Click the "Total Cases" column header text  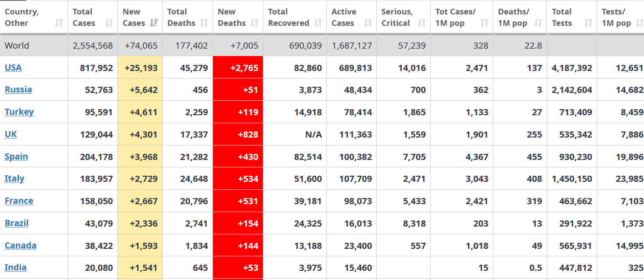point(84,18)
